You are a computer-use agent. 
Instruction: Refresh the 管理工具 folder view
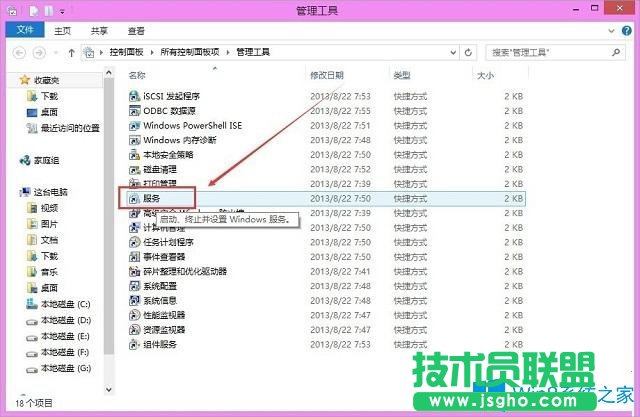click(x=468, y=52)
